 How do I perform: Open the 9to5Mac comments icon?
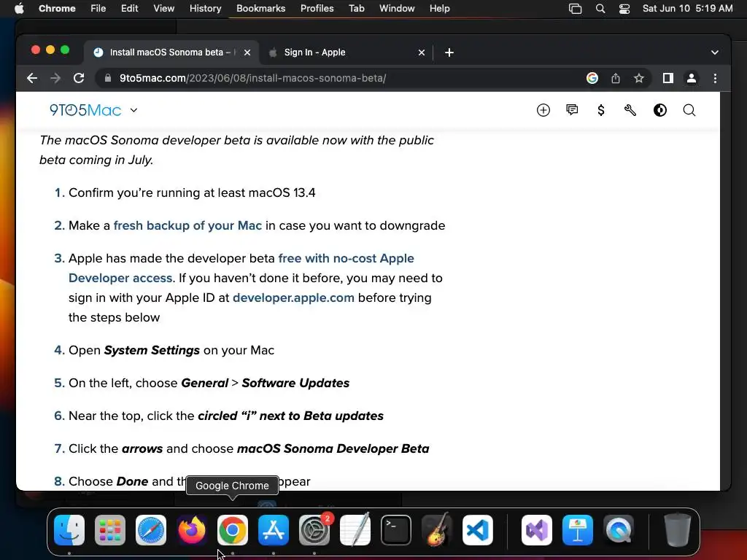pyautogui.click(x=572, y=110)
